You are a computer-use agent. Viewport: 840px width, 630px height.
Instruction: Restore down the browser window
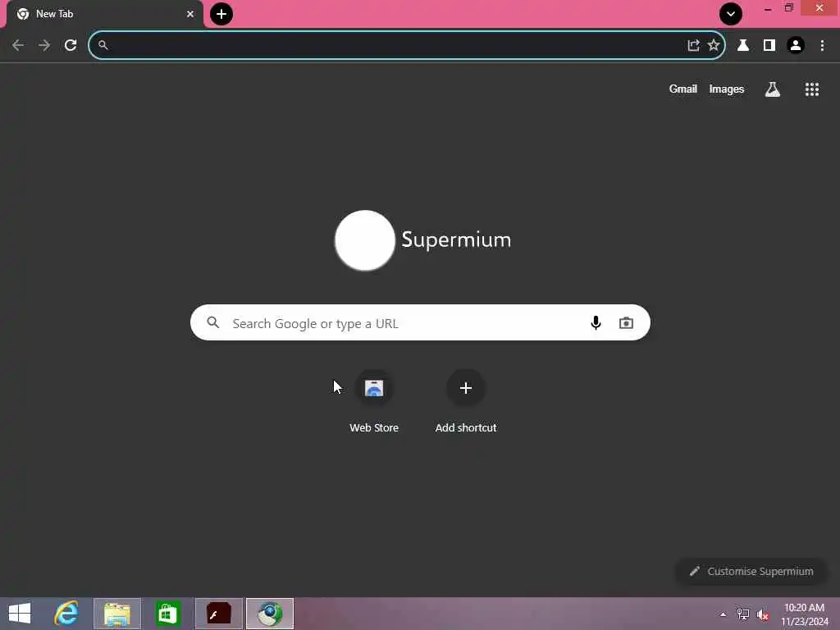click(788, 8)
